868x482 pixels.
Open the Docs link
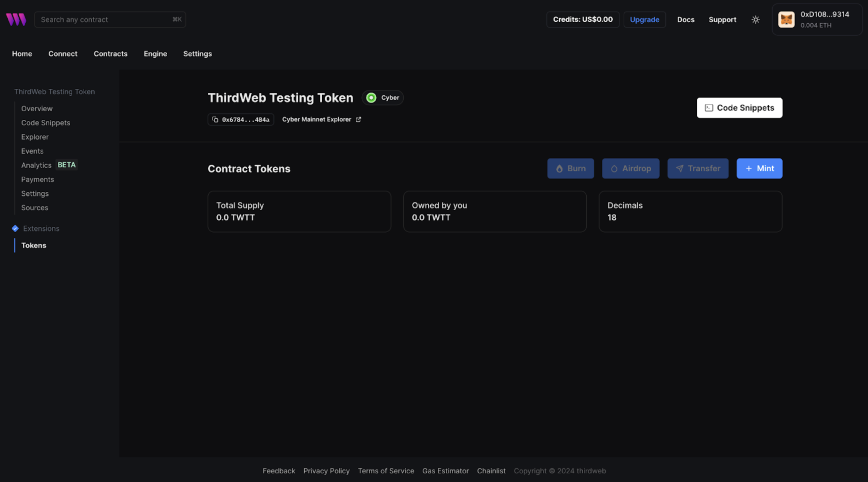(686, 20)
